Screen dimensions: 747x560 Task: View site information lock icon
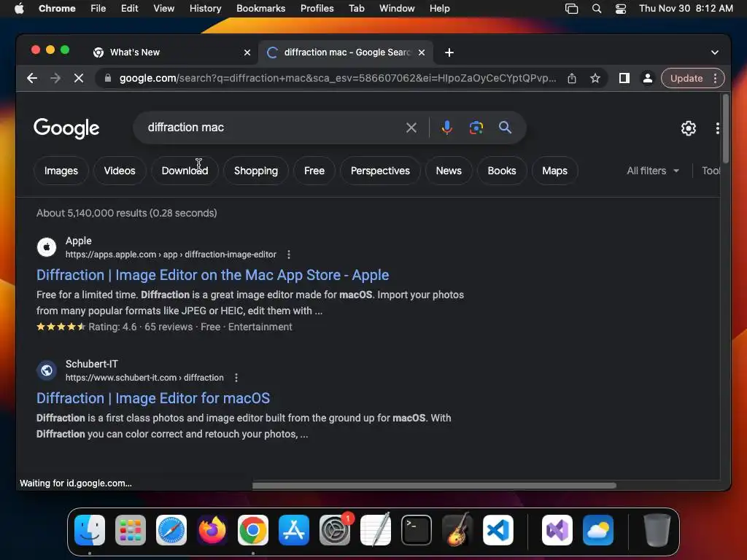(x=108, y=78)
